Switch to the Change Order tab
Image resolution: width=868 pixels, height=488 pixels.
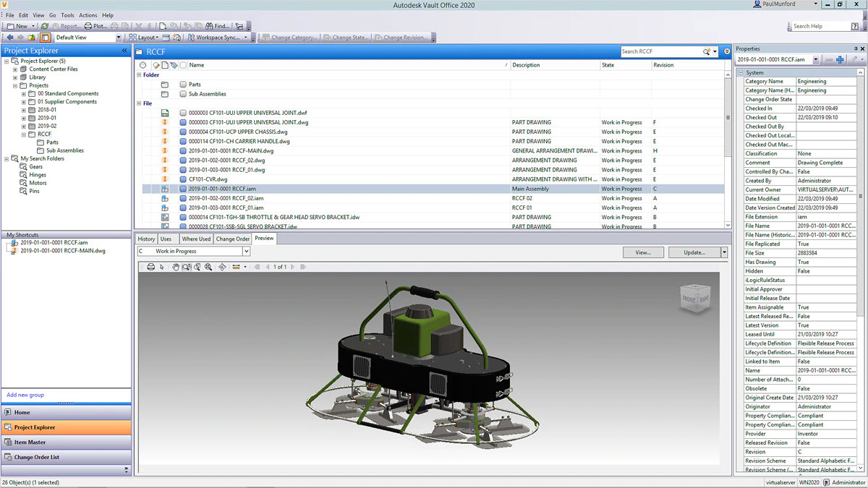tap(232, 239)
